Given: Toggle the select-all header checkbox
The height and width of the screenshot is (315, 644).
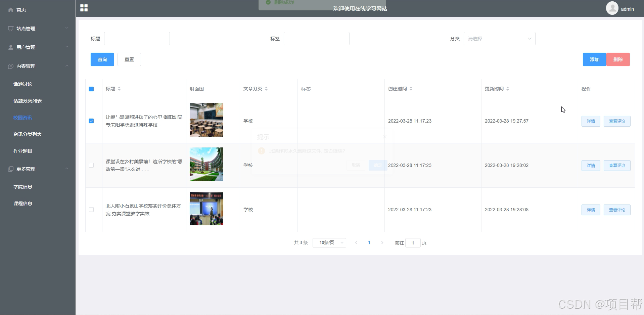Looking at the screenshot, I should (91, 89).
